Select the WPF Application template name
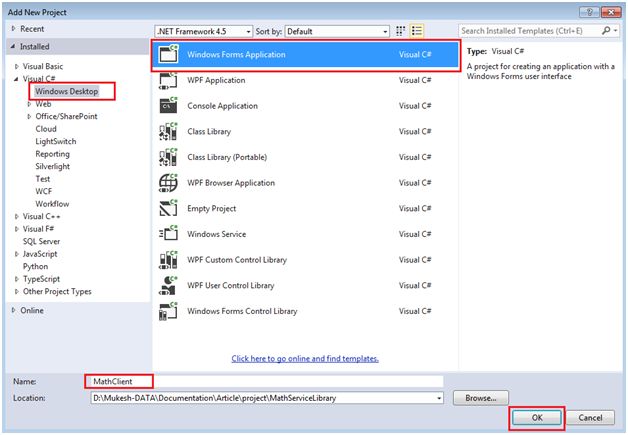The image size is (628, 435). click(x=216, y=80)
